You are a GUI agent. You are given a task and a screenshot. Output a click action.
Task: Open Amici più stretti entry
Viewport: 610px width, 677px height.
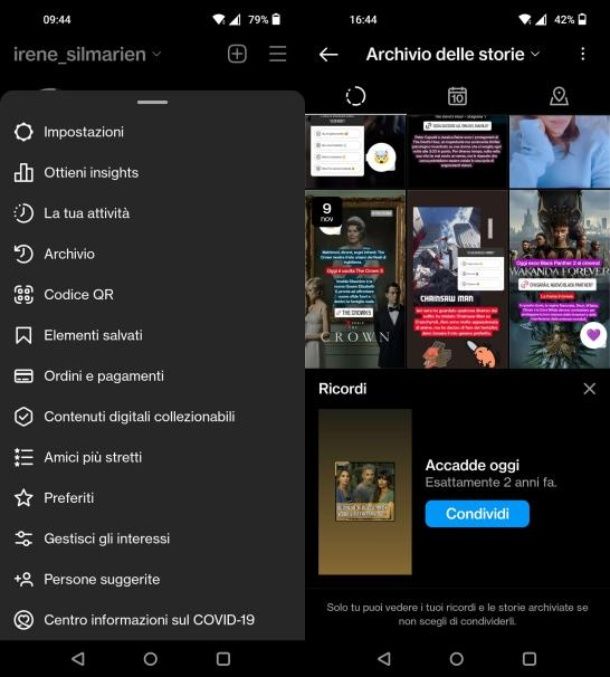click(152, 457)
